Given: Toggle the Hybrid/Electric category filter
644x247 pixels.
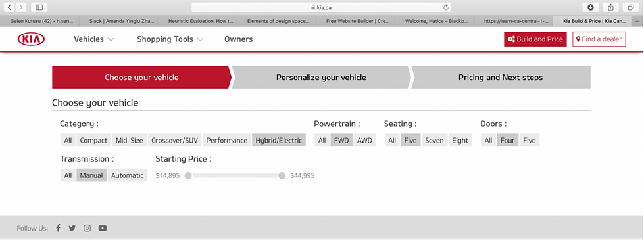Looking at the screenshot, I should (x=279, y=141).
